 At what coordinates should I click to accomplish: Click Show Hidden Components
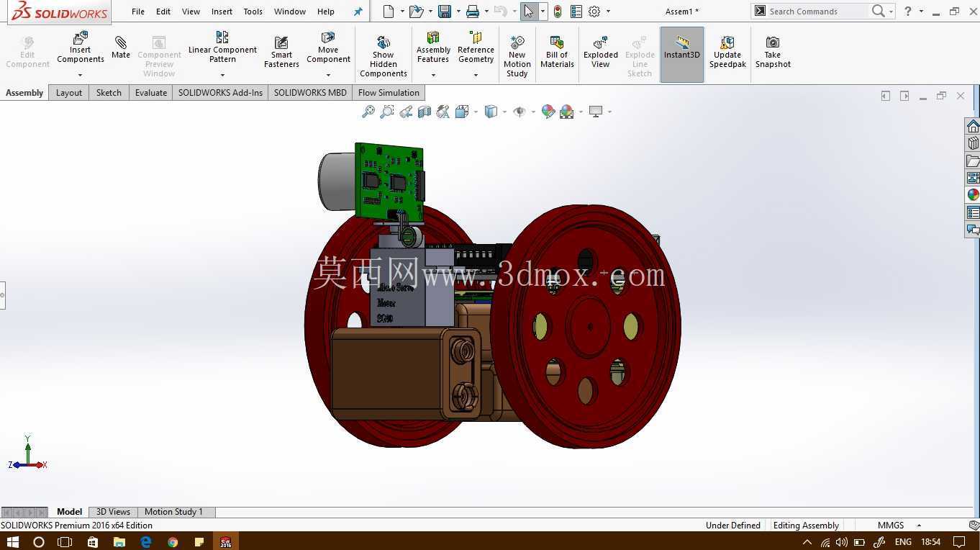click(384, 56)
